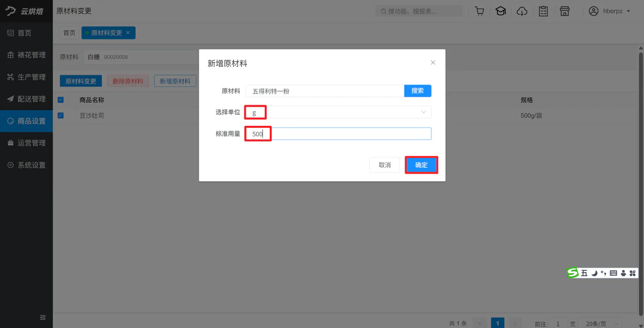This screenshot has height=328, width=644.
Task: Click the 新增原材料 button behind the dialog
Action: pyautogui.click(x=175, y=81)
